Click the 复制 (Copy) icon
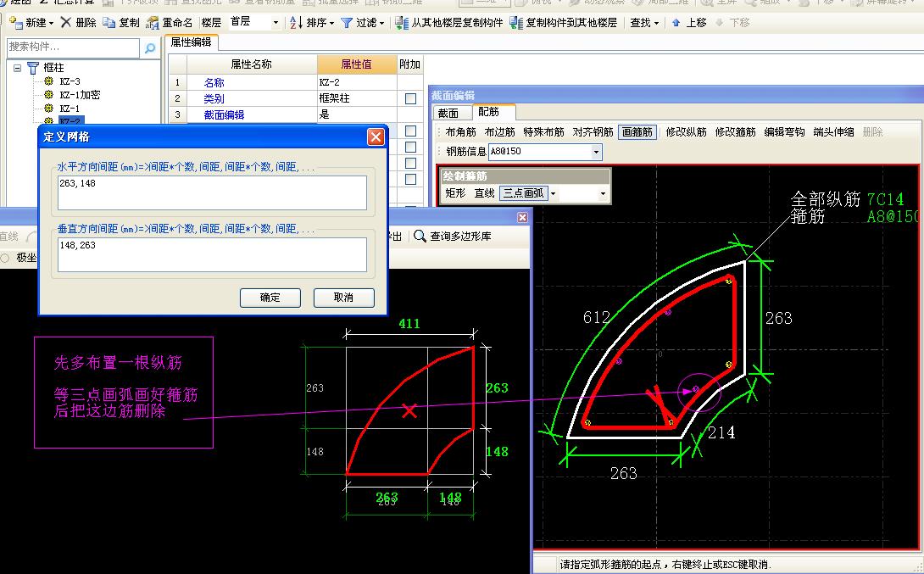The image size is (924, 574). click(x=109, y=22)
